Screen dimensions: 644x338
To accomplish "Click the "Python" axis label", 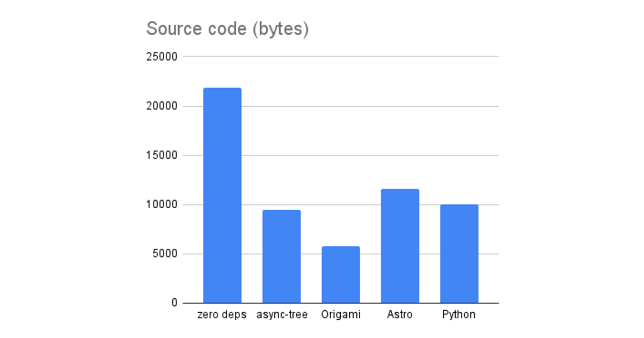I will click(x=459, y=314).
